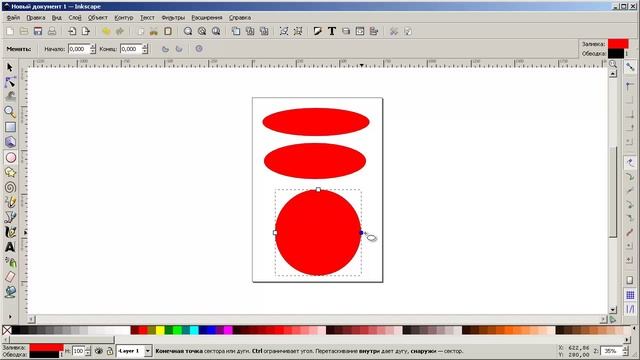Click the Начало angle input field
640x360 pixels.
[x=78, y=49]
